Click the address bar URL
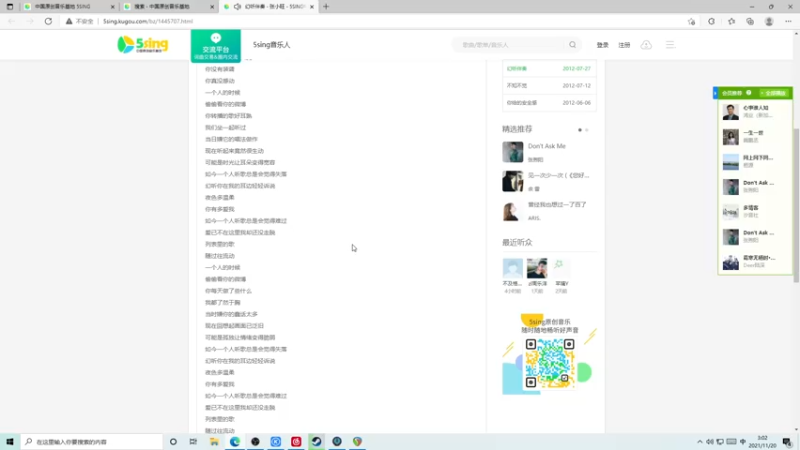This screenshot has height=450, width=800. [148, 21]
